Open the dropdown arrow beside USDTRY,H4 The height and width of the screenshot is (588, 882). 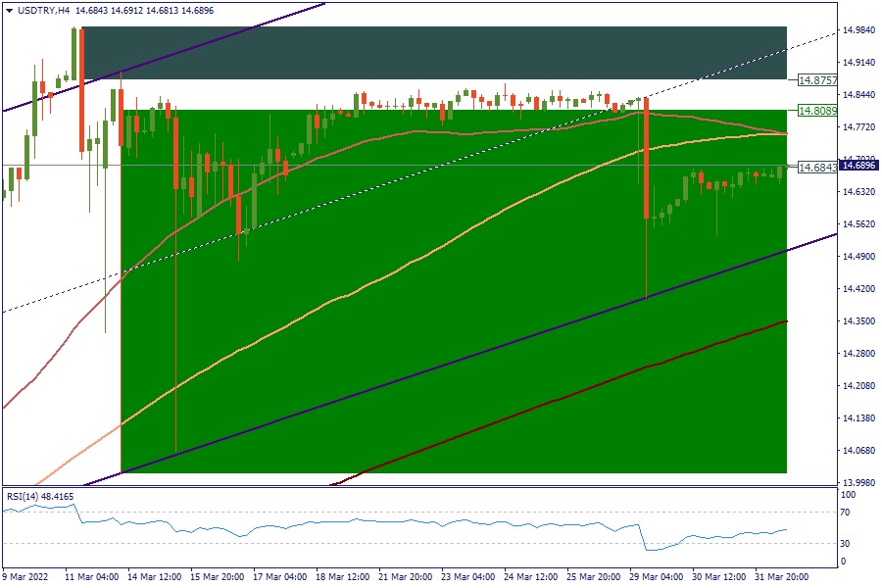coord(9,10)
